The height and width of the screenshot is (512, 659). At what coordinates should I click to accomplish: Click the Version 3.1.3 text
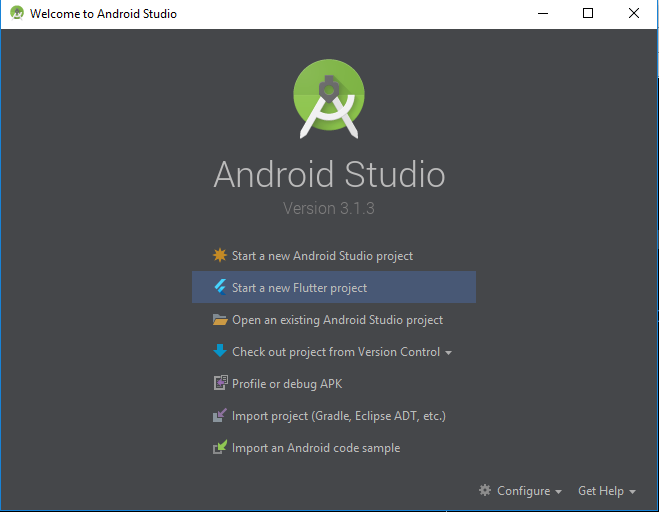[x=329, y=208]
